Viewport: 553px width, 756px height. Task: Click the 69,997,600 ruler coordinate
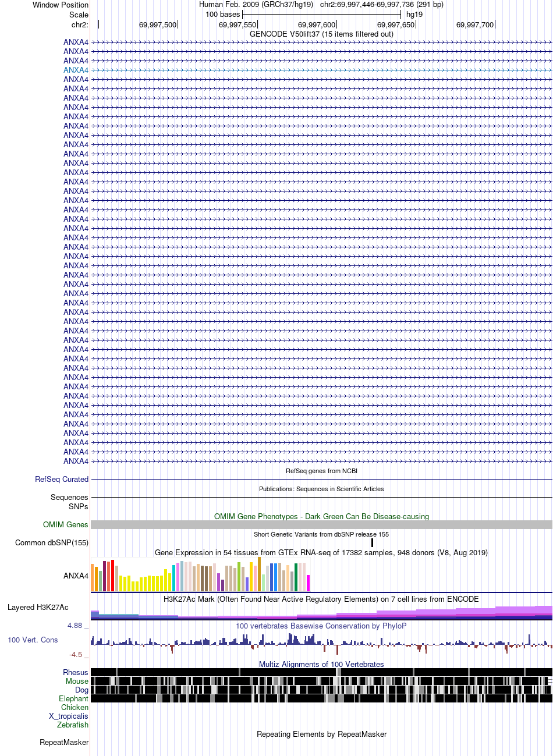tap(317, 25)
